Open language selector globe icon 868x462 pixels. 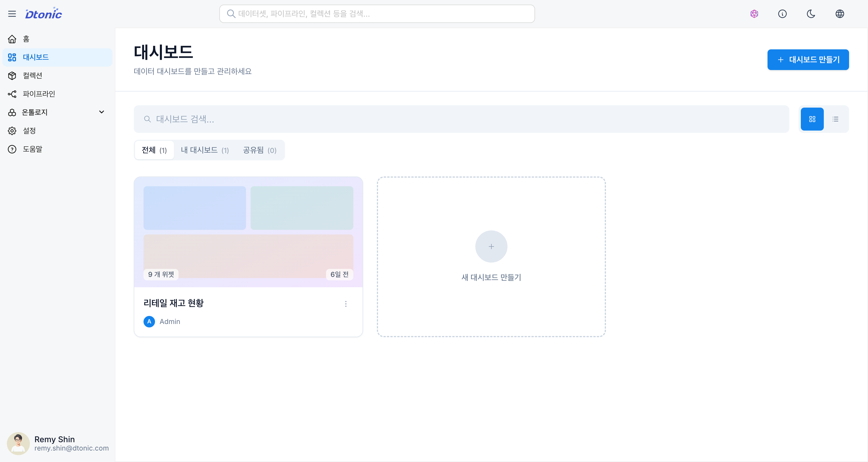(x=840, y=14)
